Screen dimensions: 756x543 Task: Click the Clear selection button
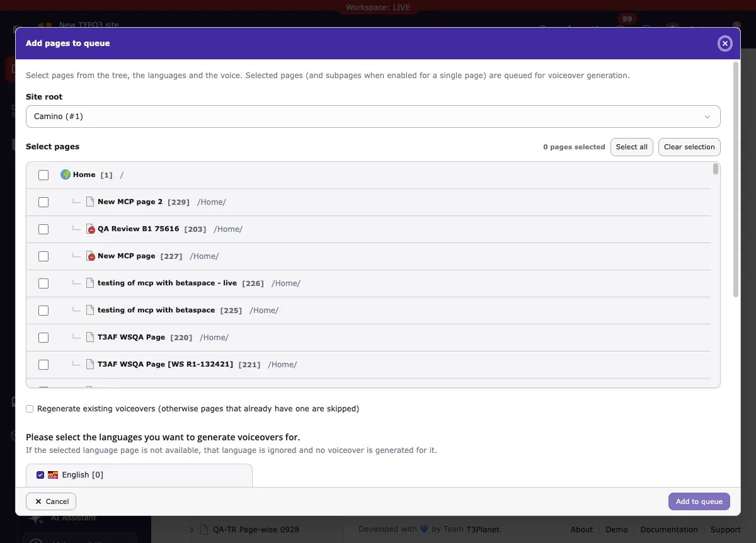coord(689,147)
